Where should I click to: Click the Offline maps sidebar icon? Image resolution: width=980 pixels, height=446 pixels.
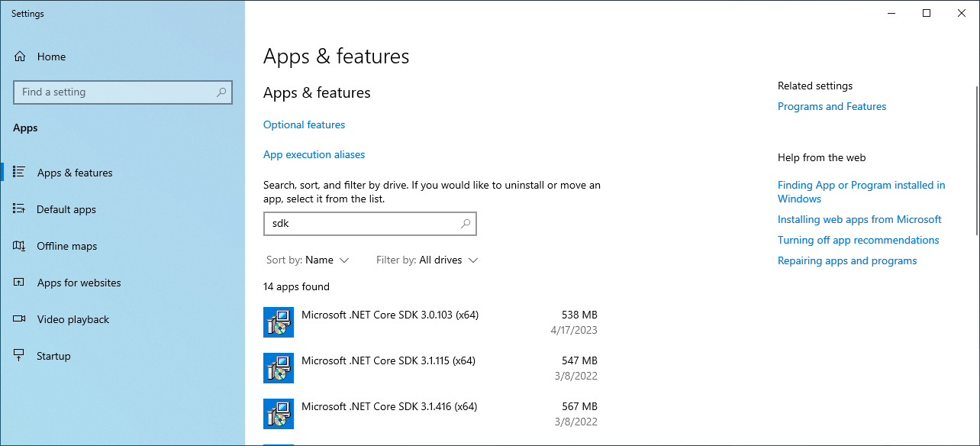(x=20, y=246)
